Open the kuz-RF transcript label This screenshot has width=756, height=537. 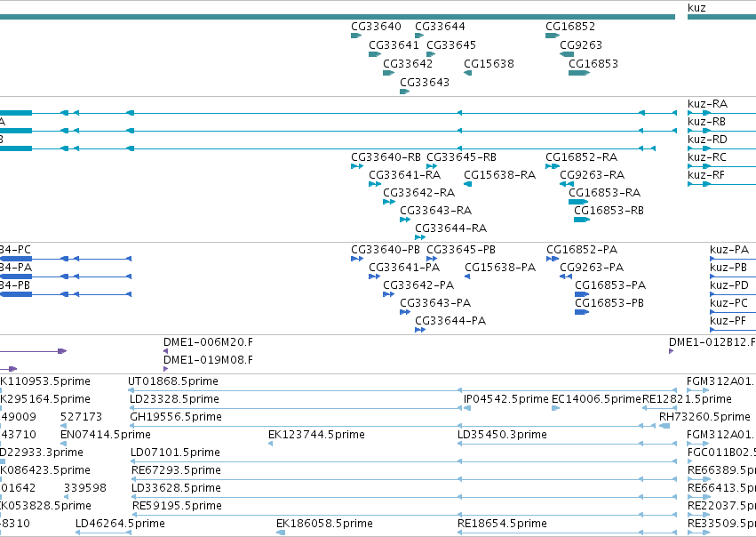[706, 175]
